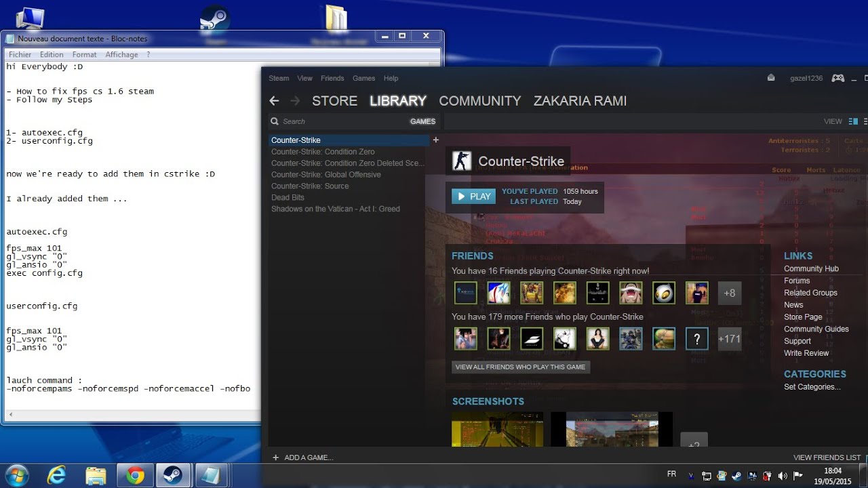Switch to the detail view layout icon
Image resolution: width=868 pixels, height=488 pixels.
pos(854,121)
